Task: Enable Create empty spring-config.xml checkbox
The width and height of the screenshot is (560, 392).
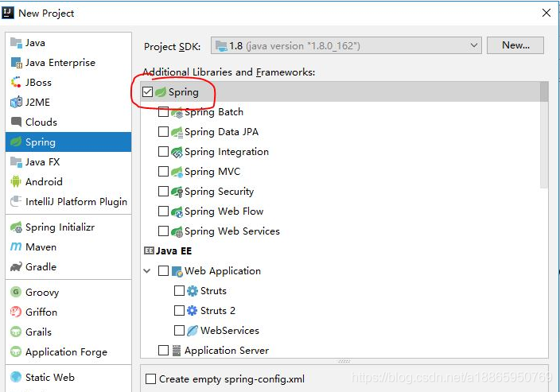Action: click(x=150, y=378)
